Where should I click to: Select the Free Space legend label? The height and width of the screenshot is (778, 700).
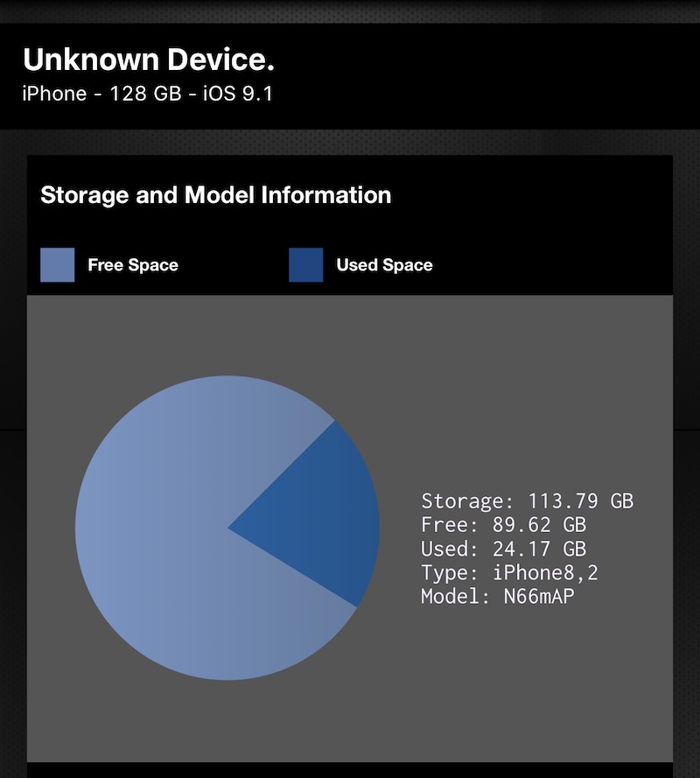133,265
